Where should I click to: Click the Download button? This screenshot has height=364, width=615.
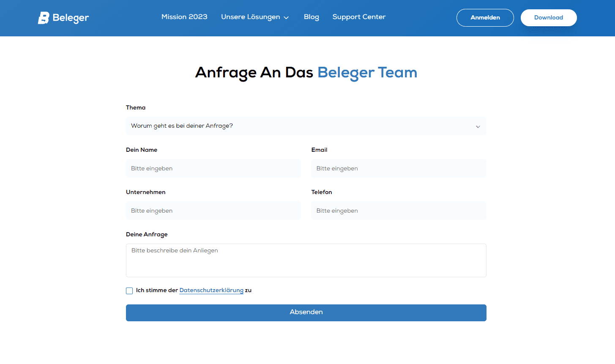548,17
